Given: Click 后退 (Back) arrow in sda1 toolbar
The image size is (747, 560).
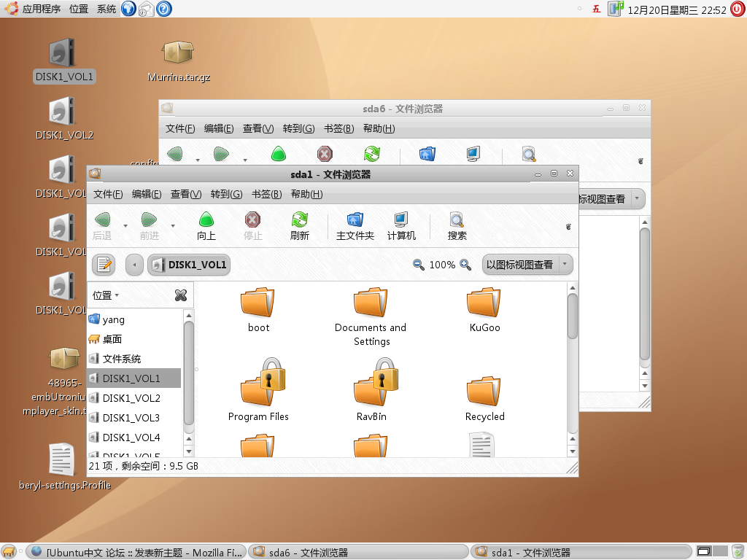Looking at the screenshot, I should pyautogui.click(x=102, y=220).
